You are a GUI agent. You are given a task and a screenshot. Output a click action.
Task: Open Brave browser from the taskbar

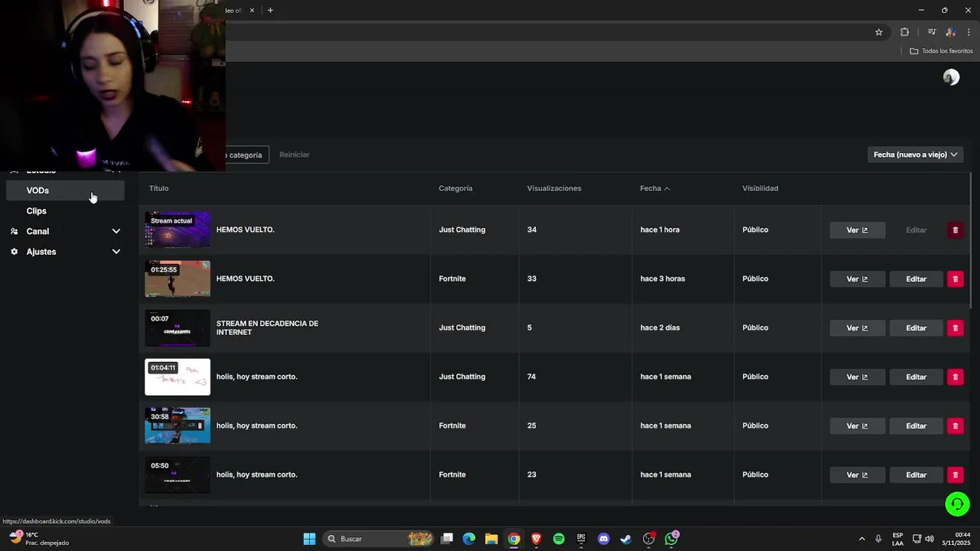coord(536,539)
